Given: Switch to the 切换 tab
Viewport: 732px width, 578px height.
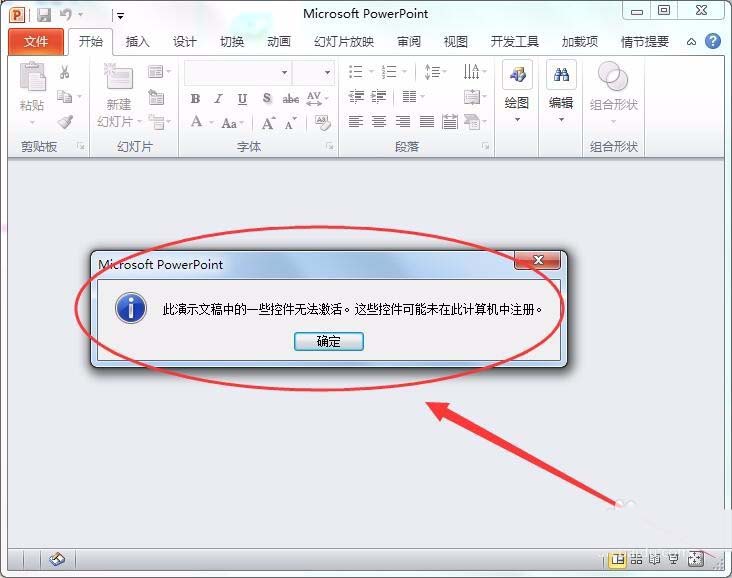Looking at the screenshot, I should [232, 42].
